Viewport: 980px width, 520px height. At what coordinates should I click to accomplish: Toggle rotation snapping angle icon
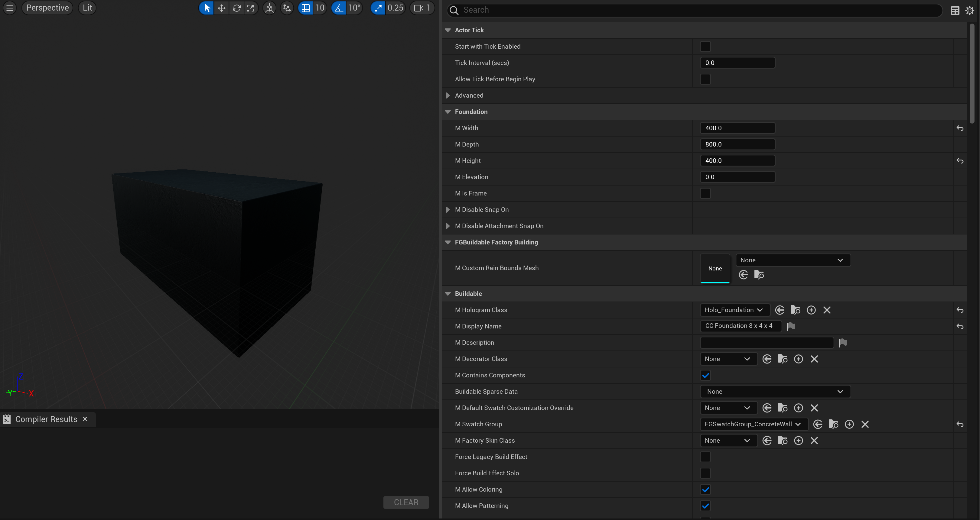click(339, 8)
